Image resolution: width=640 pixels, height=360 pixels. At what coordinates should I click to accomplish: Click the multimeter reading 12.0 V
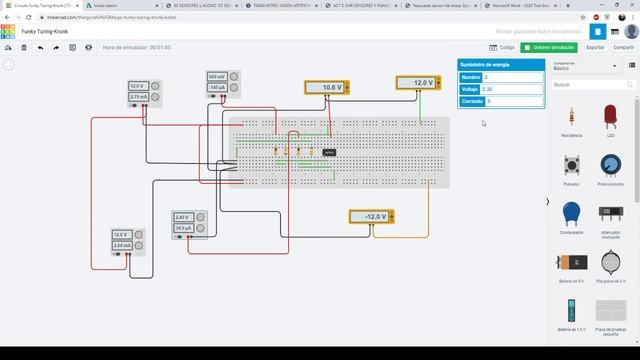418,83
